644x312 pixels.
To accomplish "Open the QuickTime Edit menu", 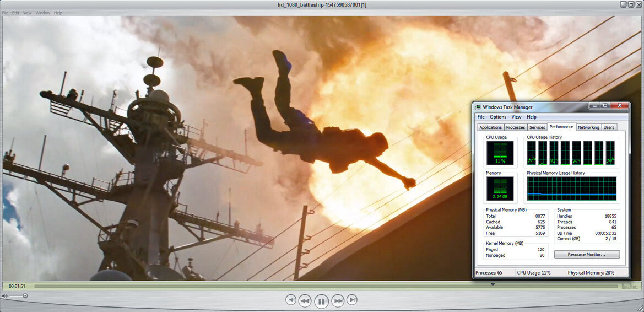I will click(15, 13).
